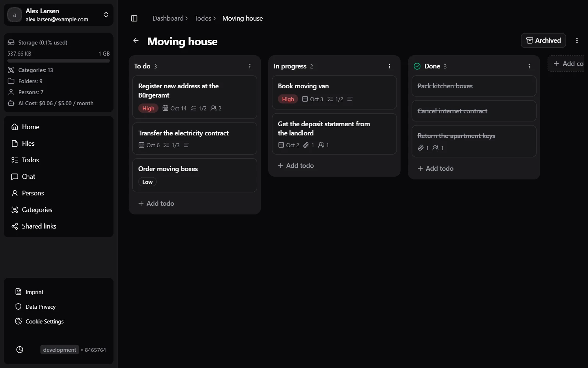Open Persons in the sidebar
588x368 pixels.
click(59, 193)
